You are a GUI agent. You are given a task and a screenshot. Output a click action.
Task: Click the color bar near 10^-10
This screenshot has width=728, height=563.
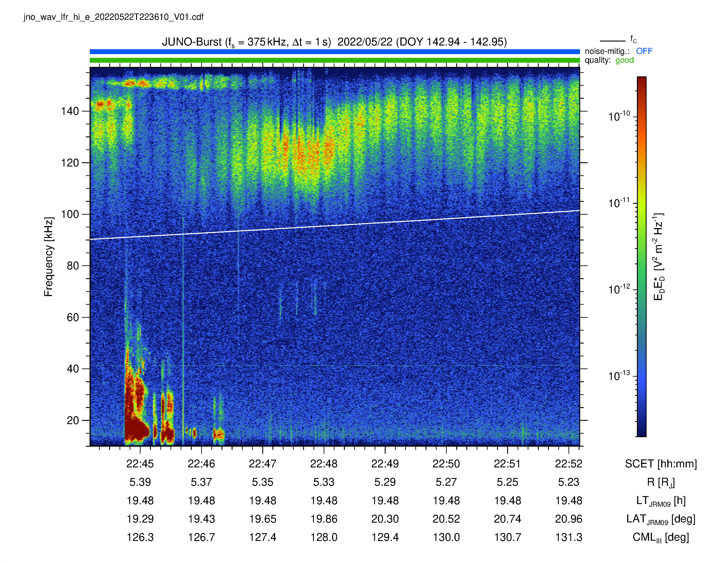tap(642, 117)
